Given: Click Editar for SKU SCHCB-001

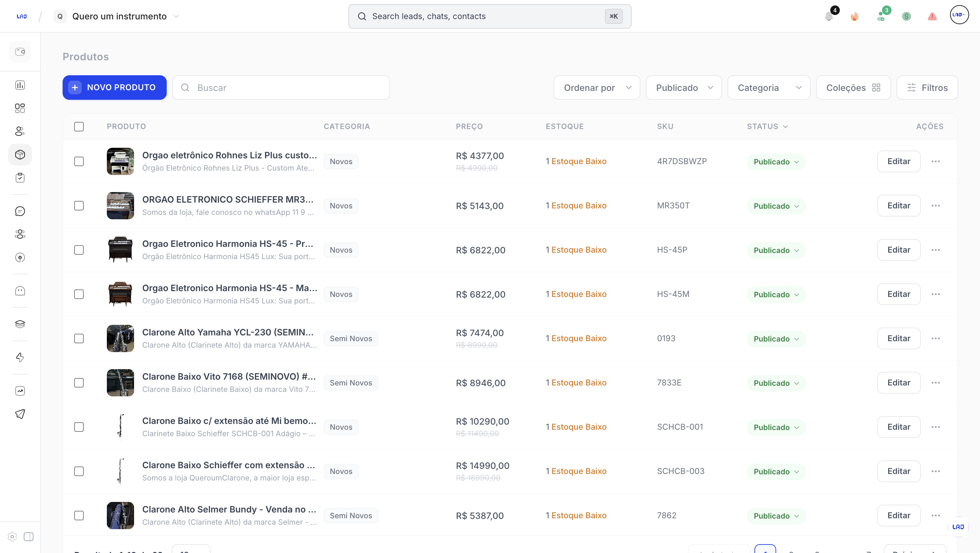Looking at the screenshot, I should (x=899, y=427).
